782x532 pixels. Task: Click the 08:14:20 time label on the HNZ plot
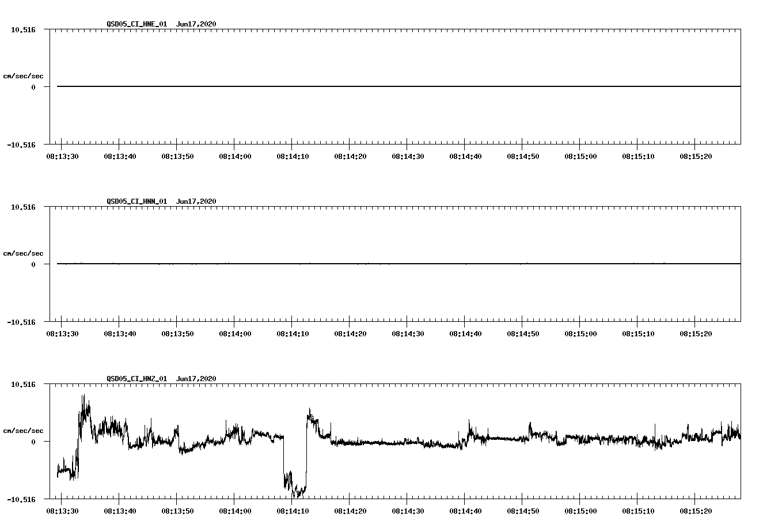click(350, 511)
